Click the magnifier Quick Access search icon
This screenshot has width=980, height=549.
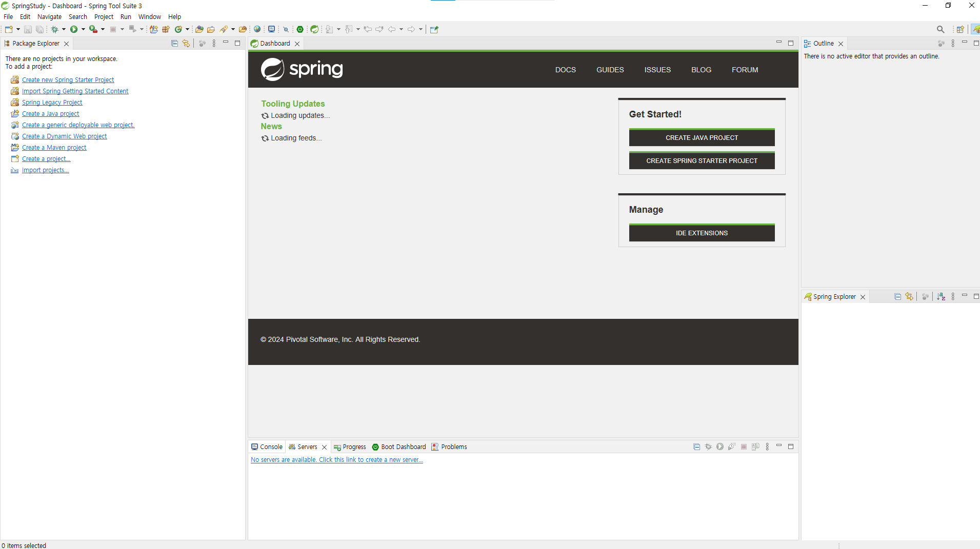pos(941,29)
